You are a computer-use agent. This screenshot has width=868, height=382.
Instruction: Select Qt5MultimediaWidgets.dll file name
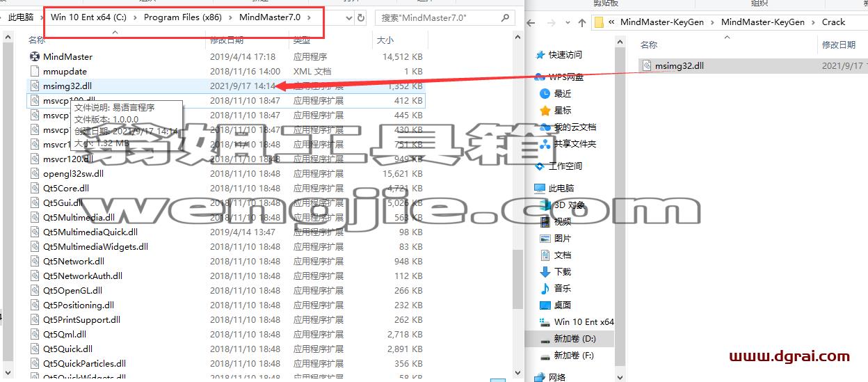(95, 246)
